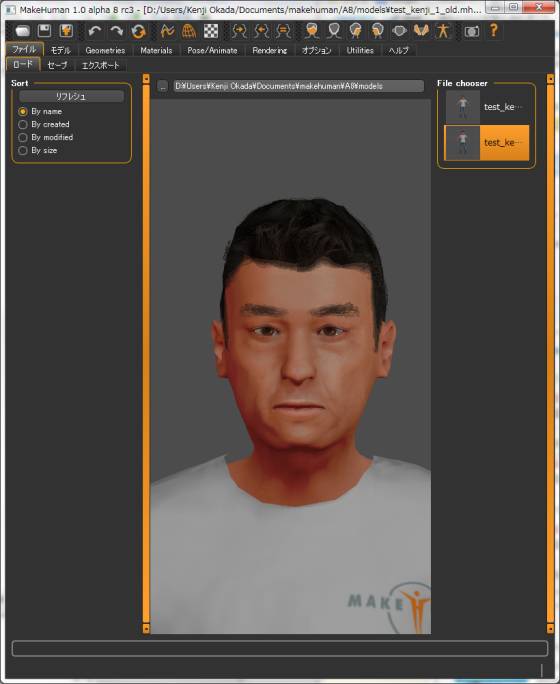Image resolution: width=560 pixels, height=684 pixels.
Task: Toggle the checkerboard background icon
Action: pos(211,31)
